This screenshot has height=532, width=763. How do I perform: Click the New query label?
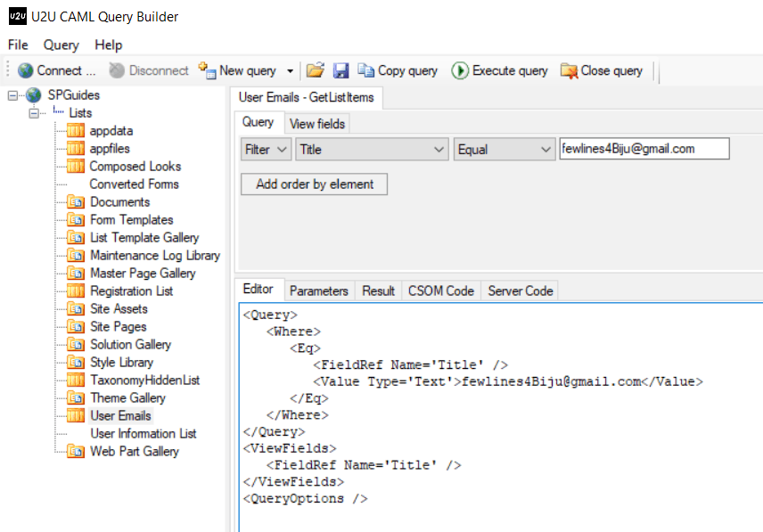[x=248, y=70]
